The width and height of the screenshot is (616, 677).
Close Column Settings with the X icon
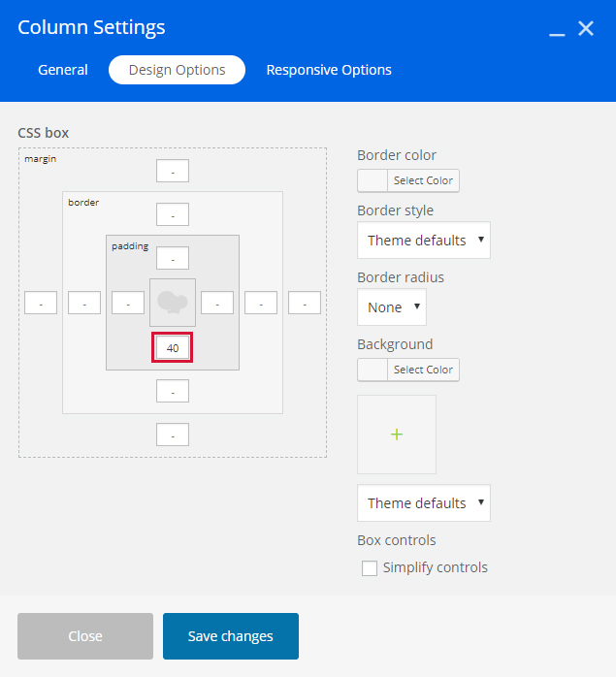(586, 29)
